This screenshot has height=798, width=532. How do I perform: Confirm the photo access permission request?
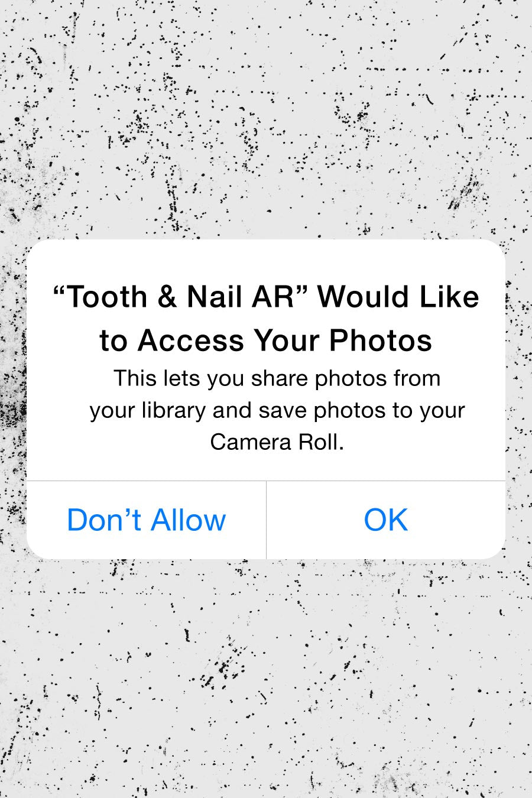pyautogui.click(x=386, y=520)
